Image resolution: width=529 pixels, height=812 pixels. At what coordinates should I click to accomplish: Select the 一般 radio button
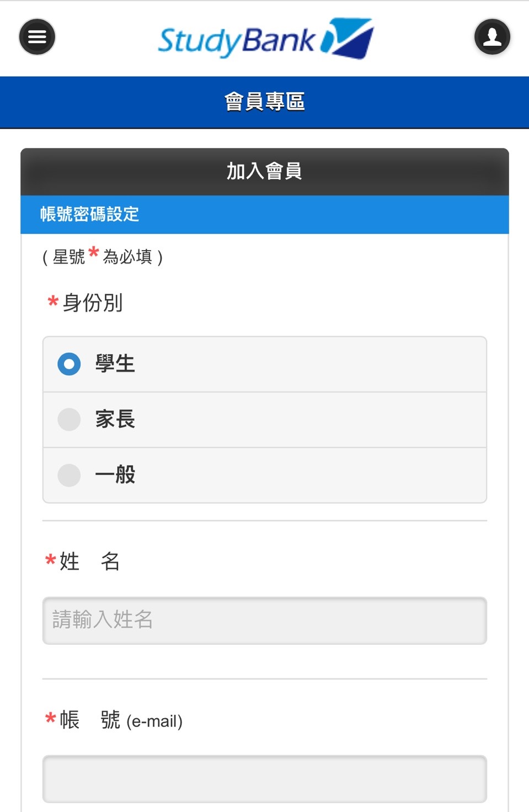[69, 475]
